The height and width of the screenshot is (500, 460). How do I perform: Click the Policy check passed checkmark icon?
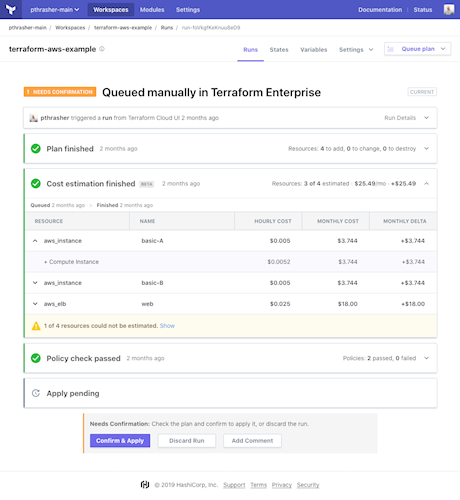36,358
